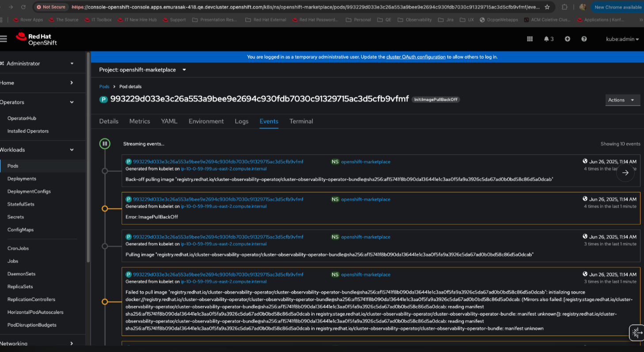644x352 pixels.
Task: Expand the Home navigation section
Action: point(37,83)
